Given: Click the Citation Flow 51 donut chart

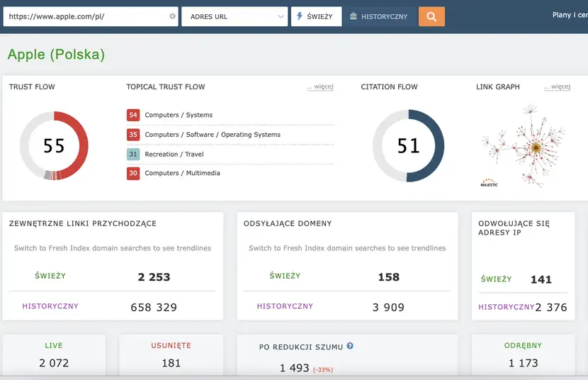Looking at the screenshot, I should (408, 145).
